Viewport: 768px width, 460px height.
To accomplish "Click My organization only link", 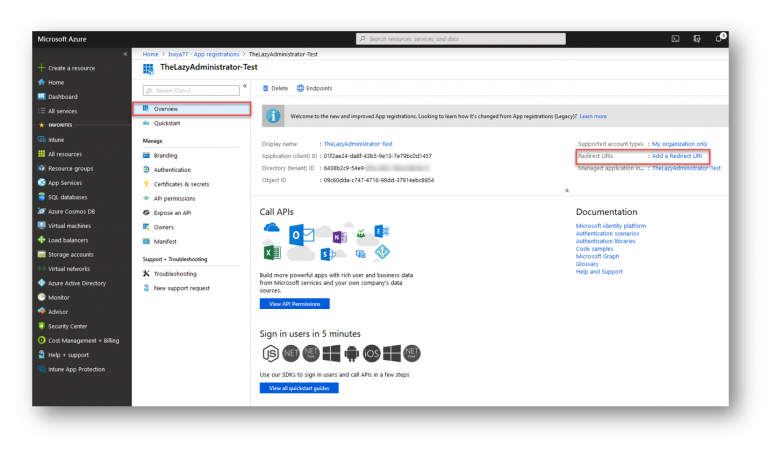I will (x=679, y=144).
